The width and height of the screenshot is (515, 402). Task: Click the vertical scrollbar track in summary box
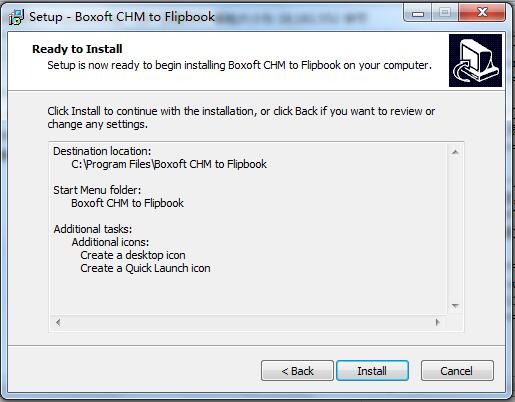click(455, 229)
